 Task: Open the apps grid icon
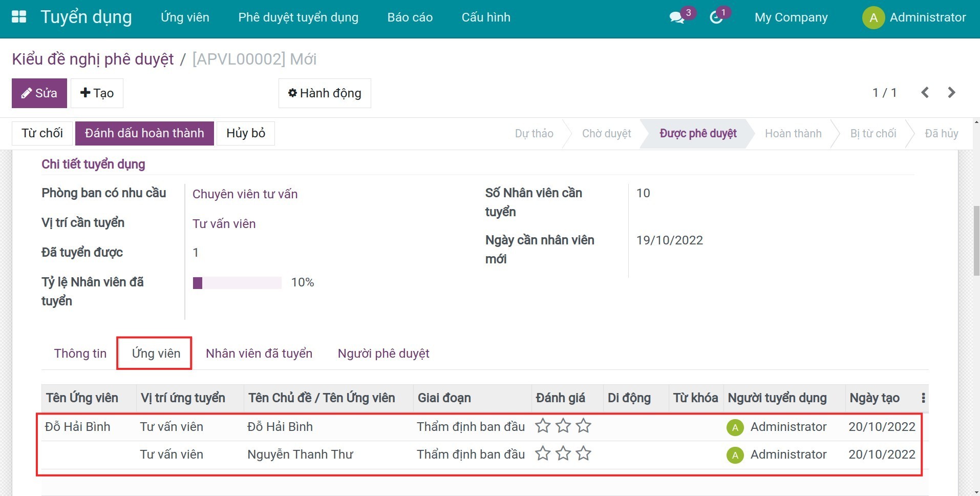[18, 17]
